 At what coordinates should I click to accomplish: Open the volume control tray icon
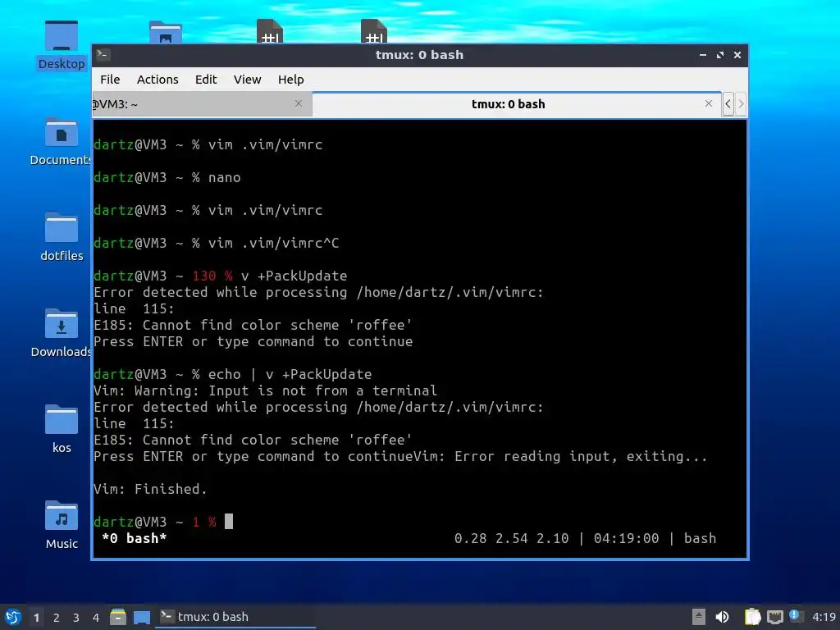click(722, 617)
